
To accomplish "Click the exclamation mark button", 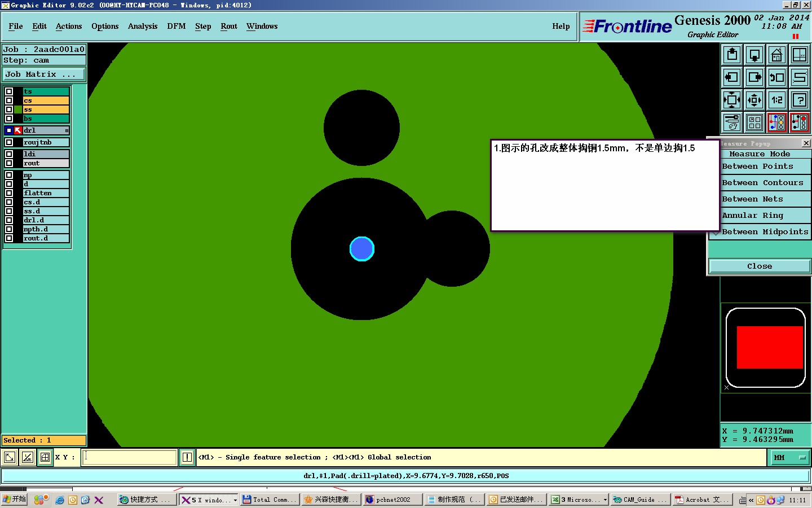I will click(187, 457).
